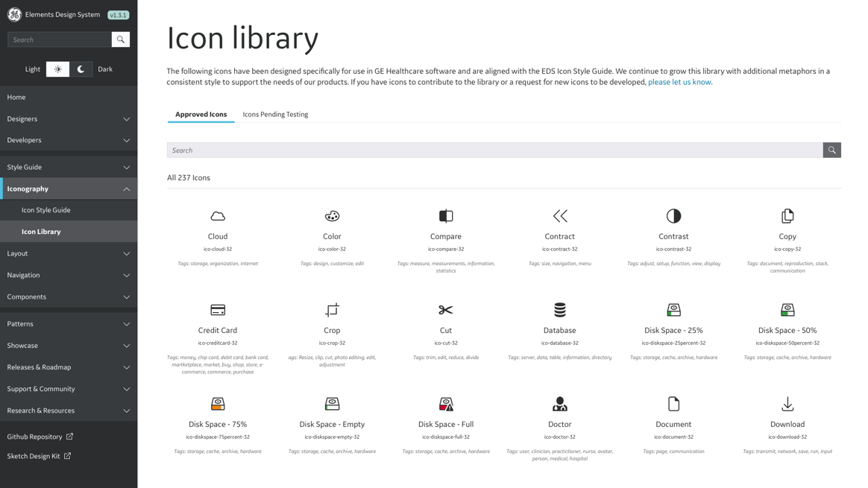Select the Disk Space Empty icon
868x488 pixels.
tap(332, 404)
